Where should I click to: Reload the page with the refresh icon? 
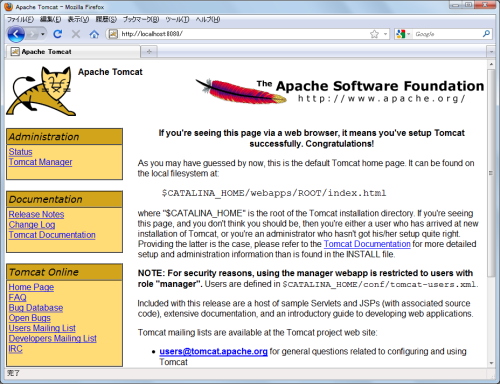point(58,34)
